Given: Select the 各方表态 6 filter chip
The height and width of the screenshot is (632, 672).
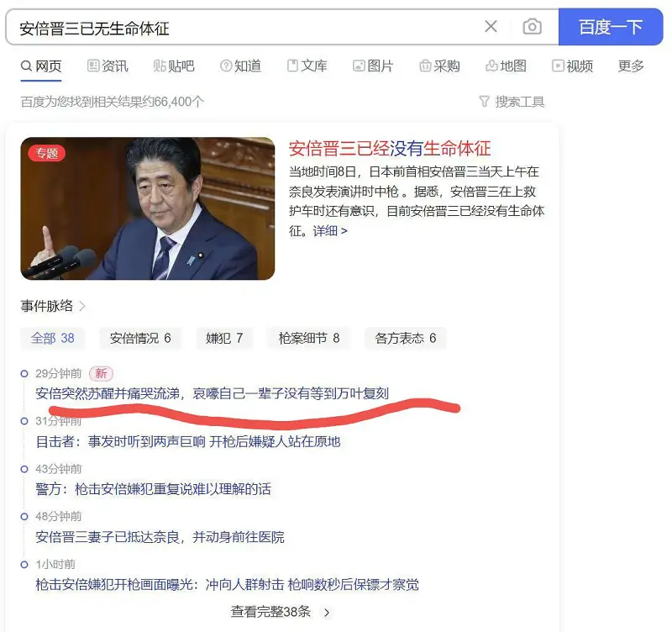Looking at the screenshot, I should coord(406,339).
